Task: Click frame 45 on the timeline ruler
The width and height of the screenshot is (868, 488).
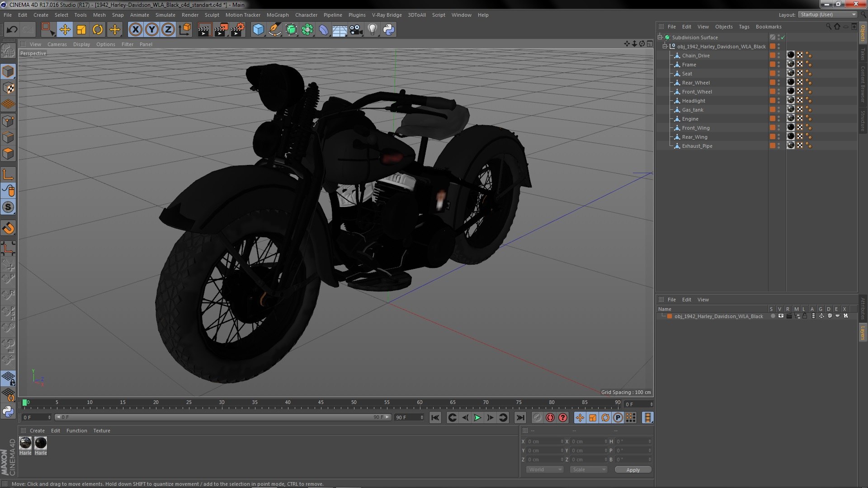Action: click(321, 403)
